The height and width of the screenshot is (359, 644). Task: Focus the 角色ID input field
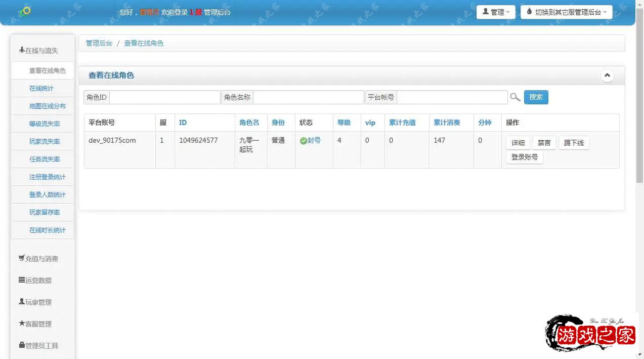(x=164, y=97)
